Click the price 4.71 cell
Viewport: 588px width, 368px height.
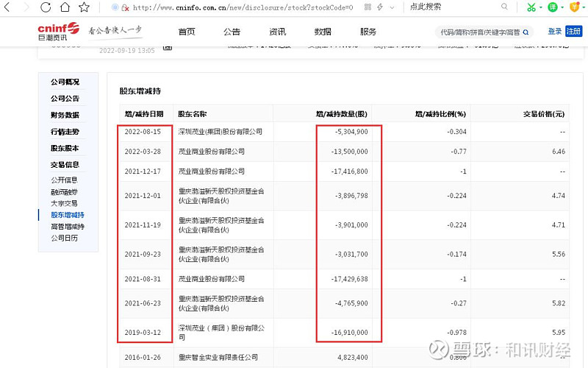point(559,225)
